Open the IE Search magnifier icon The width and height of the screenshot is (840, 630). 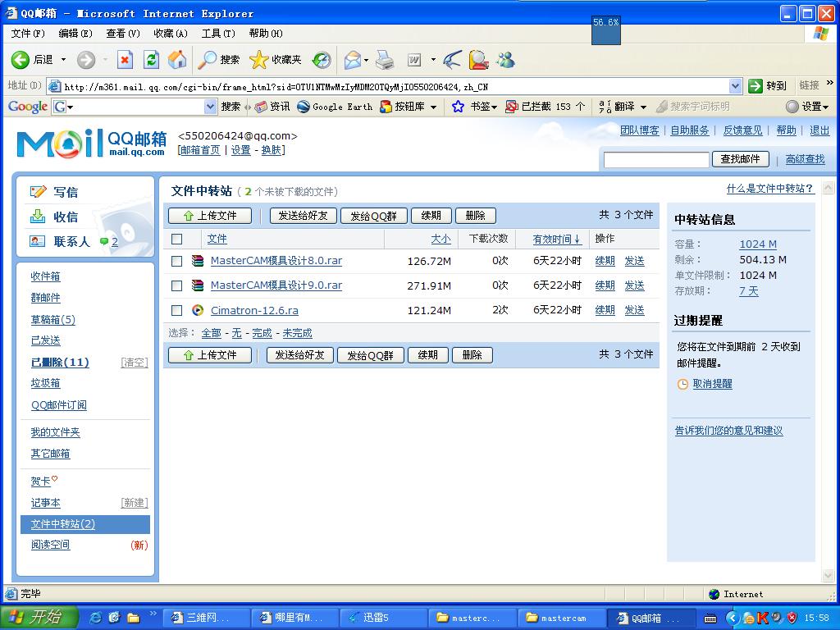click(x=207, y=59)
